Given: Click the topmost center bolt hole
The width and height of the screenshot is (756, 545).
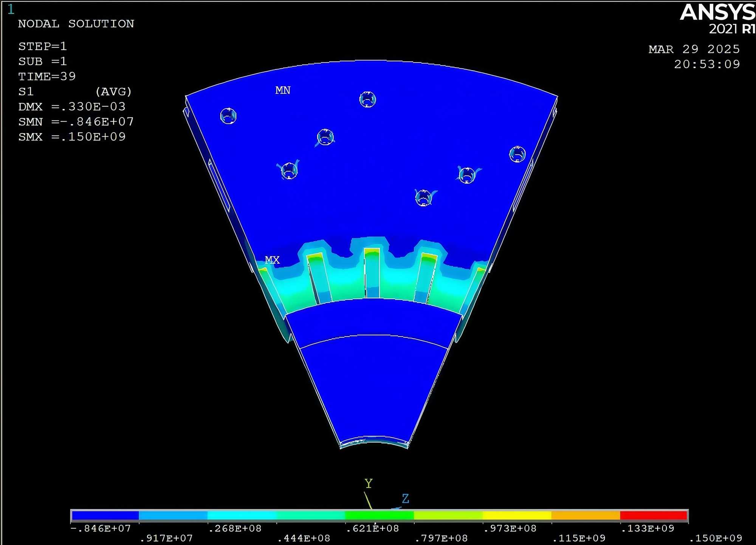Looking at the screenshot, I should coord(367,99).
